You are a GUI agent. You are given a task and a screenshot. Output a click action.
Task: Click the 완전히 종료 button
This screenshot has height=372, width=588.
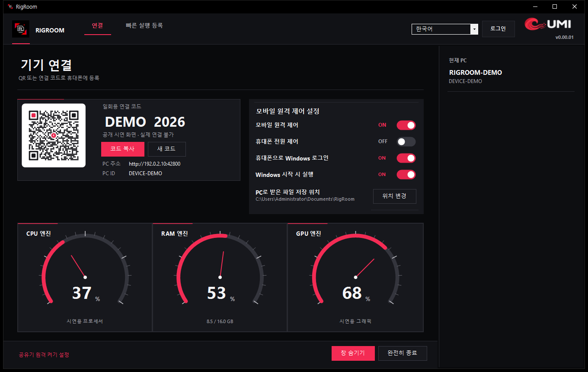click(403, 353)
